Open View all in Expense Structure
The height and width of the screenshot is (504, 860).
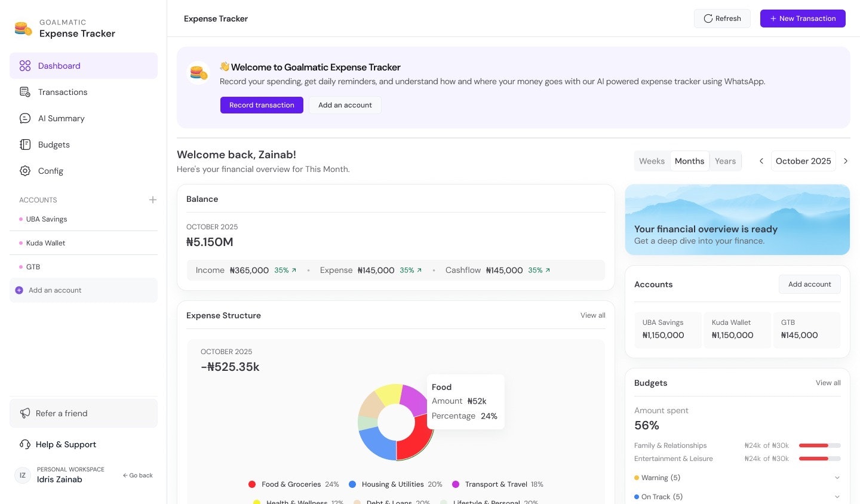592,315
